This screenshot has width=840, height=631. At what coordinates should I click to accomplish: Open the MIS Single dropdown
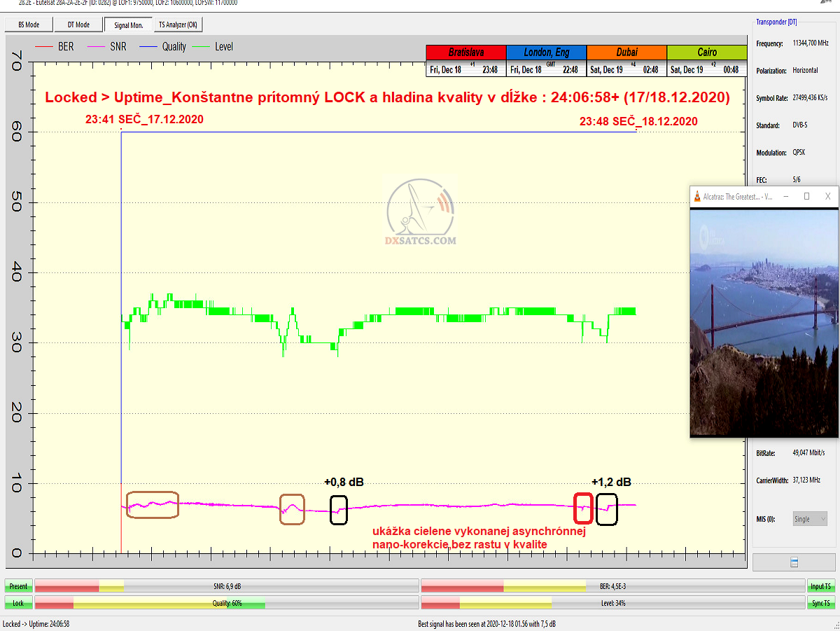(x=810, y=519)
